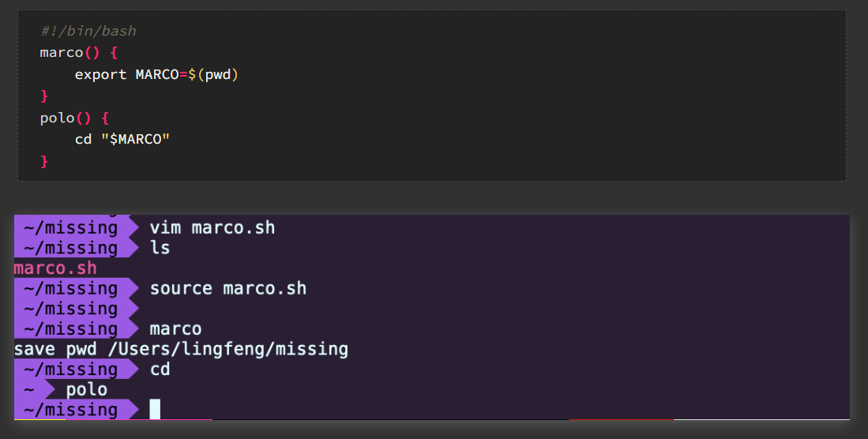This screenshot has width=868, height=439.
Task: Click the #!/bin/bash shebang line
Action: coord(88,32)
